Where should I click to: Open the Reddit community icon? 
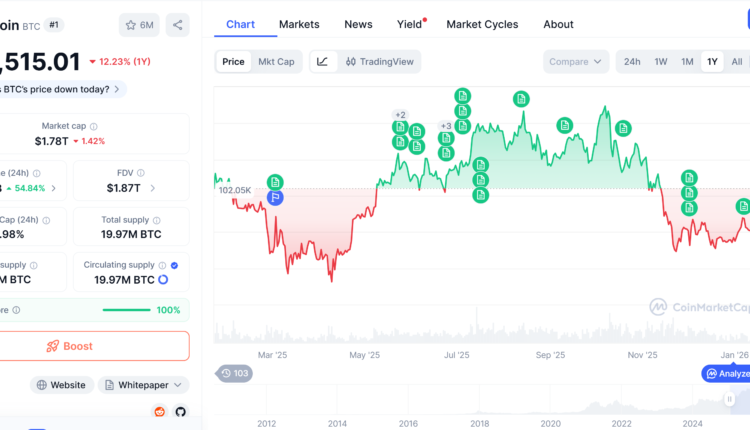point(159,411)
